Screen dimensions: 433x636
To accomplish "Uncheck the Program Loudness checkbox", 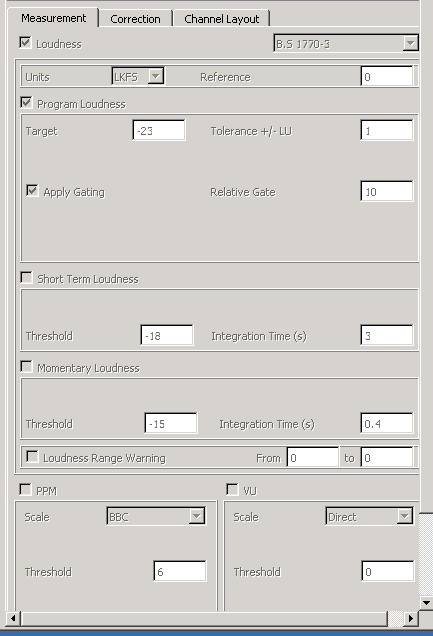I will pos(26,103).
